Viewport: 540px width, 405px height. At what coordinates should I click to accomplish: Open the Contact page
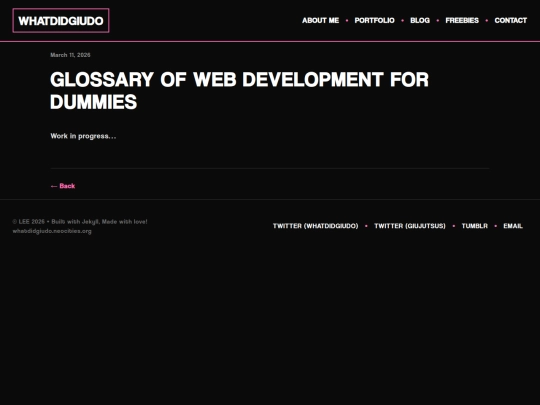coord(510,21)
